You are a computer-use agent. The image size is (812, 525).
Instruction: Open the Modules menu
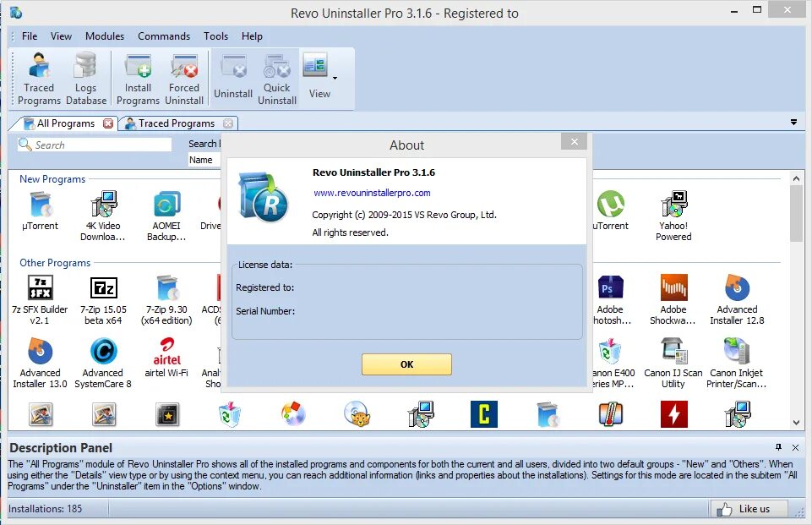click(x=105, y=36)
